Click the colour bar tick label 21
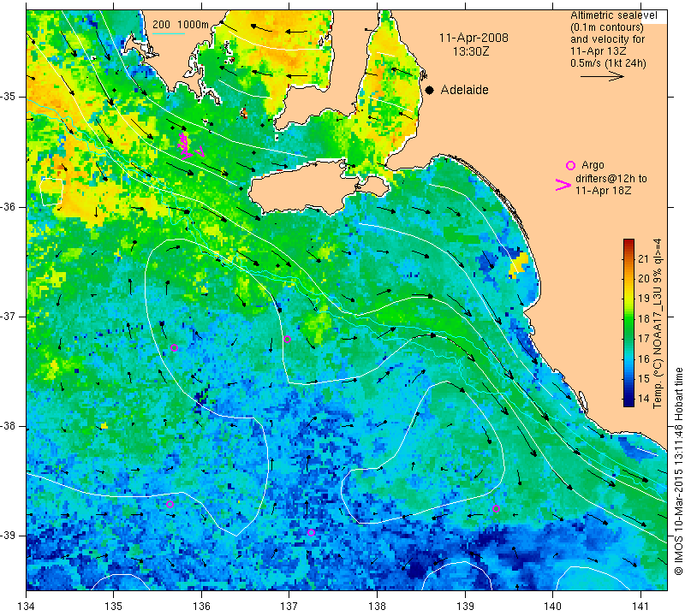This screenshot has width=685, height=616. click(644, 259)
